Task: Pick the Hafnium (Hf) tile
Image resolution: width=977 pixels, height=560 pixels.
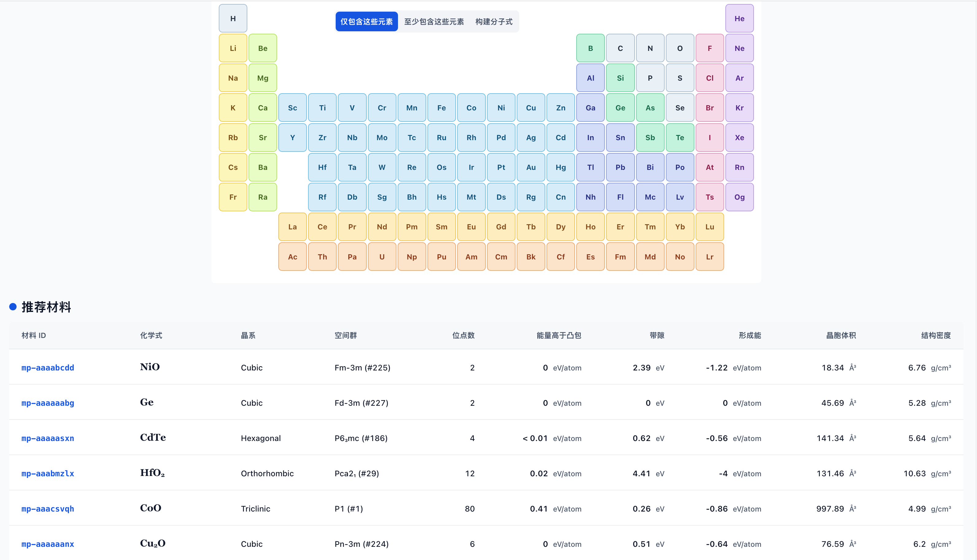Action: pos(322,167)
